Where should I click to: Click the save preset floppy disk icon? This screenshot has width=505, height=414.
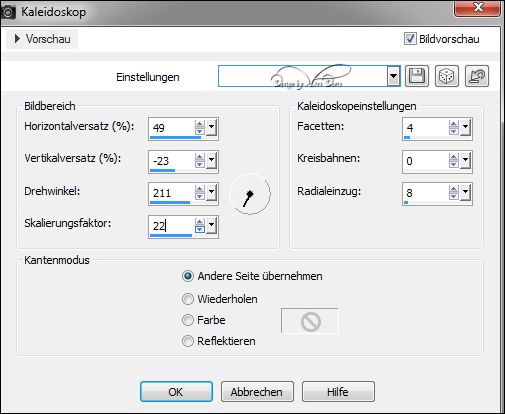click(x=417, y=76)
